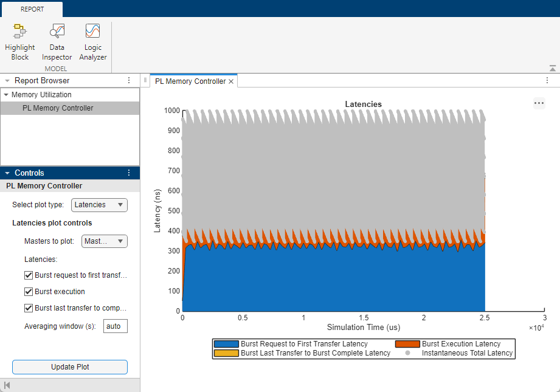Collapse the side panel with bottom-left arrow
560x392 pixels.
click(x=7, y=385)
